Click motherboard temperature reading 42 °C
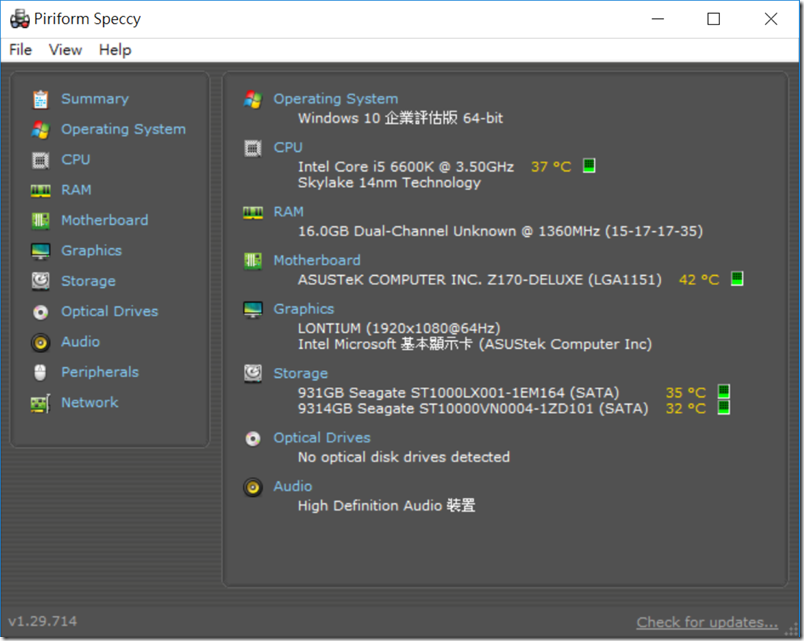804x641 pixels. tap(699, 280)
